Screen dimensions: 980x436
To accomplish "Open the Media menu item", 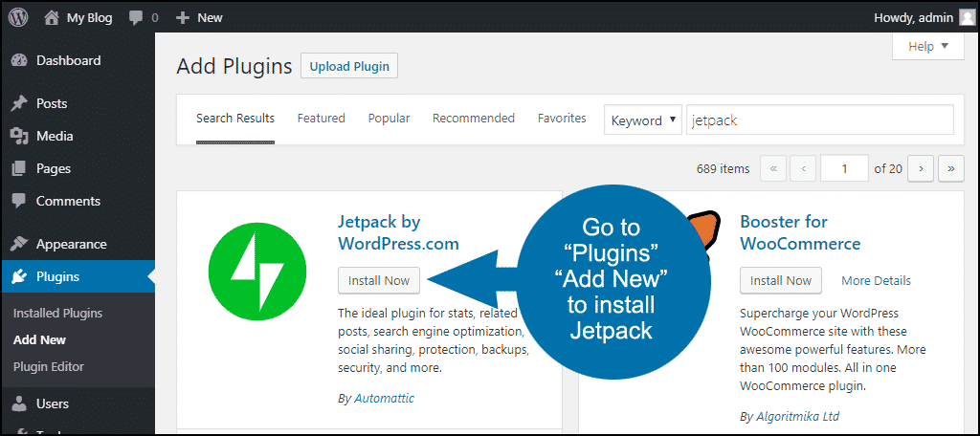I will click(x=78, y=136).
